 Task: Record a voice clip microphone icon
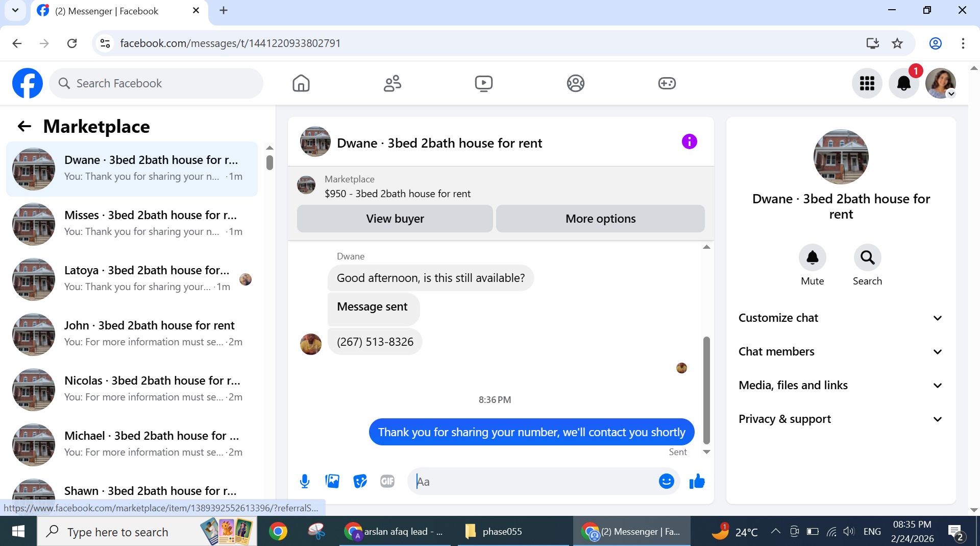(x=305, y=481)
